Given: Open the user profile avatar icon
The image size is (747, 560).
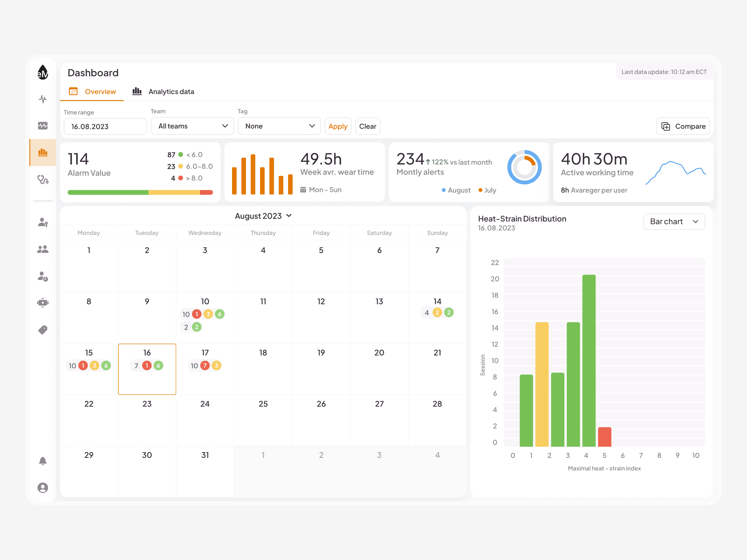Looking at the screenshot, I should 42,488.
